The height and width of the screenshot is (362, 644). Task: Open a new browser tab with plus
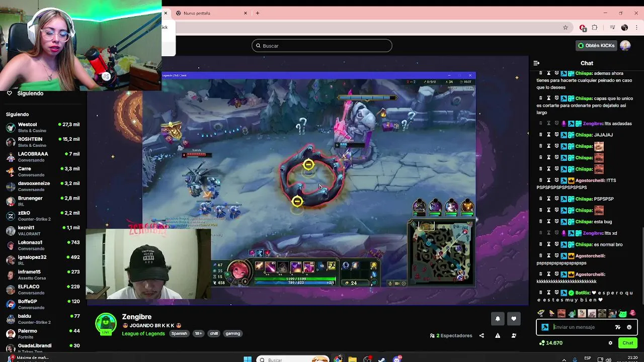tap(258, 13)
